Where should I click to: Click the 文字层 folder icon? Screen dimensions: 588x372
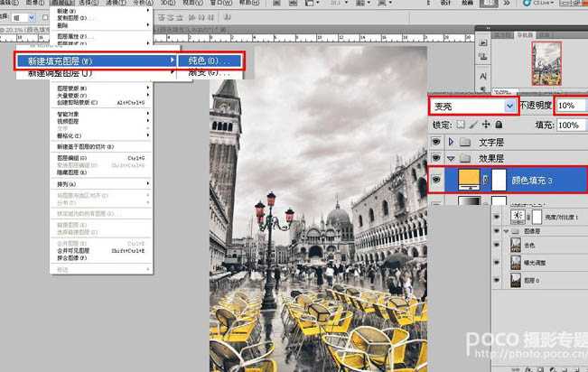(465, 142)
